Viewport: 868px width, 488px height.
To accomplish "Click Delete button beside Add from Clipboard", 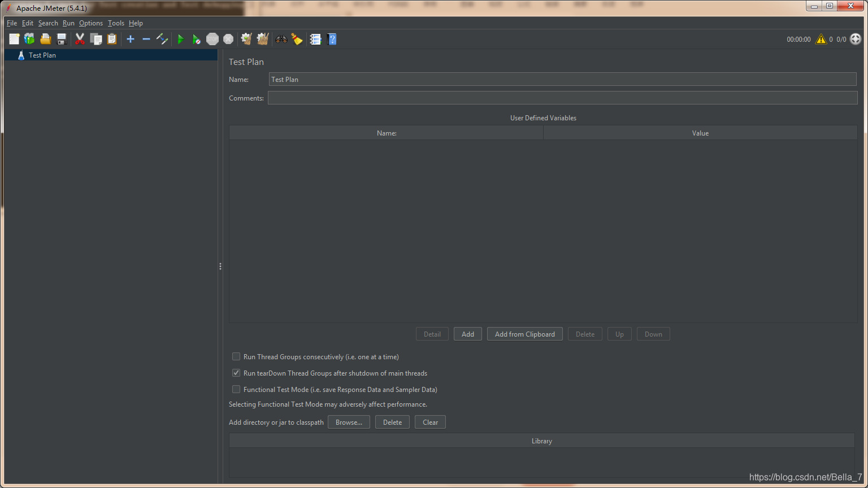I will coord(585,334).
